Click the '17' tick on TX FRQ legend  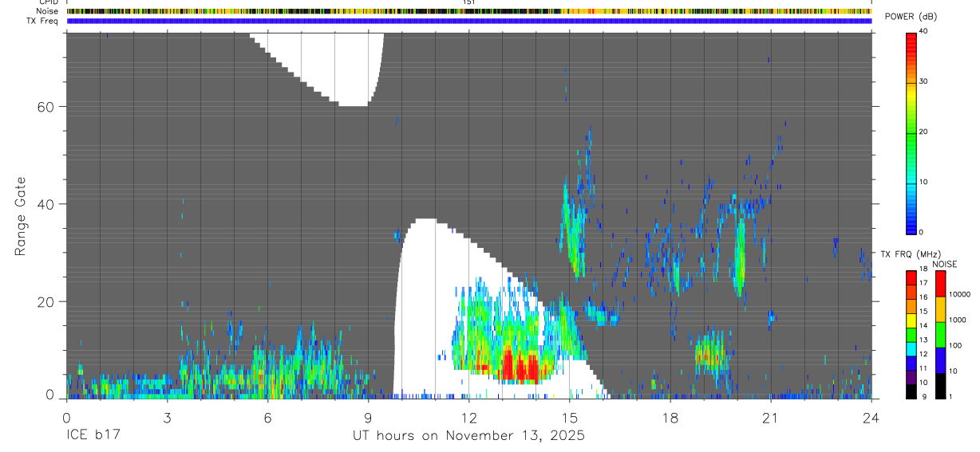pyautogui.click(x=923, y=283)
